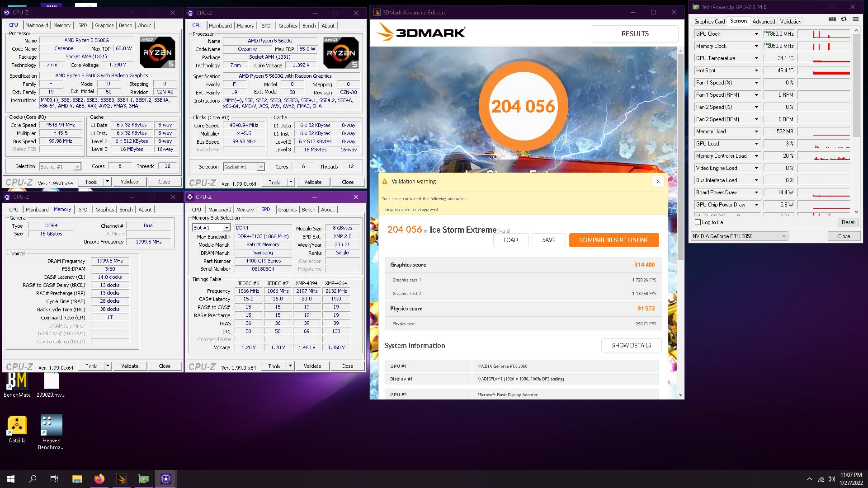Click the 3DMark logo in the header

(x=421, y=32)
